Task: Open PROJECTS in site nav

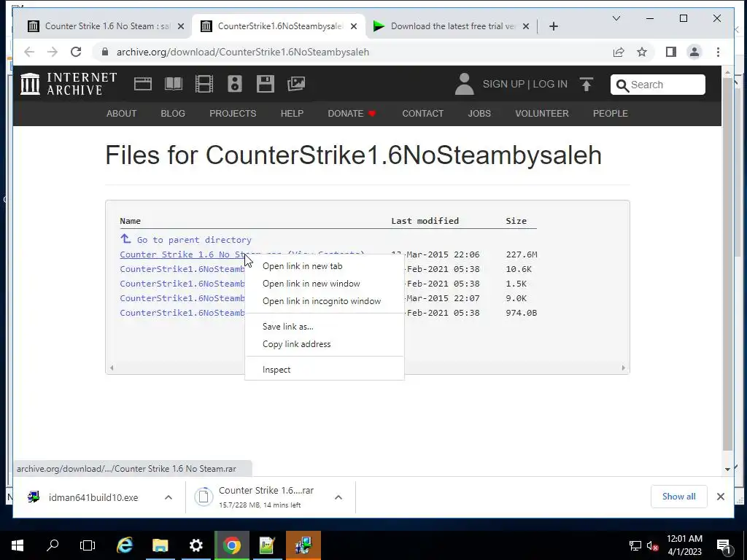Action: pyautogui.click(x=233, y=113)
